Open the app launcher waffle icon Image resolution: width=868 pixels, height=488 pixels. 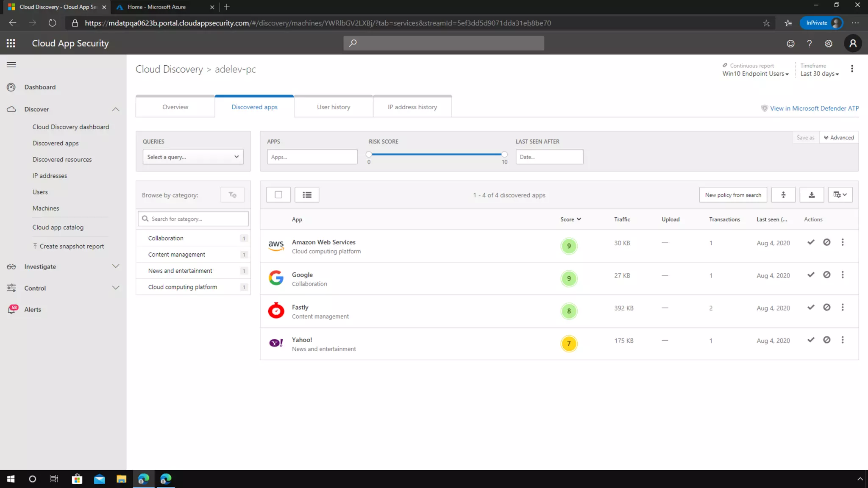pos(11,43)
